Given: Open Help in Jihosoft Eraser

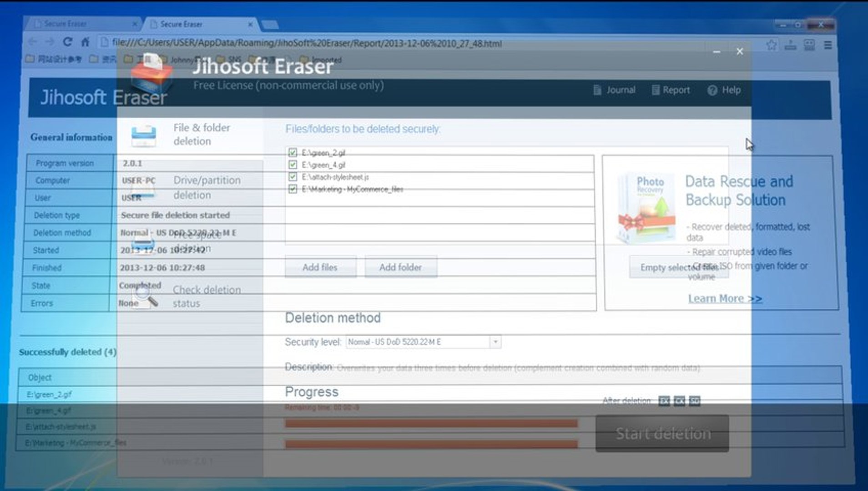Looking at the screenshot, I should pos(724,90).
